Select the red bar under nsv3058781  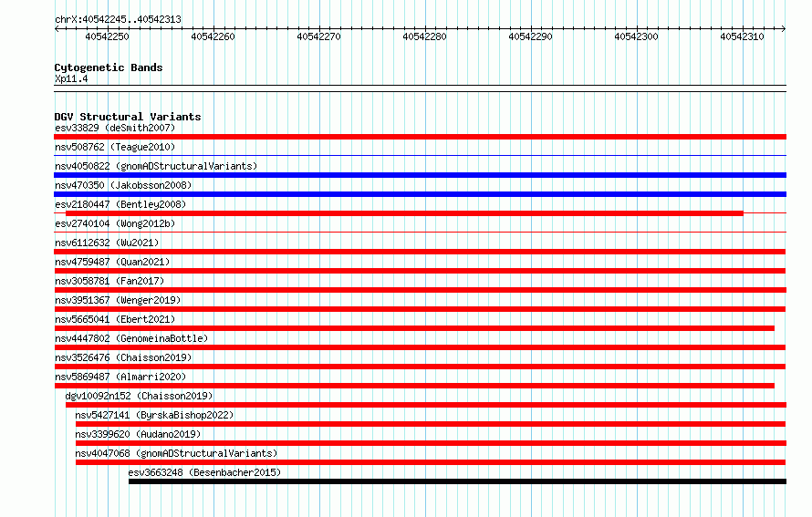coord(420,290)
